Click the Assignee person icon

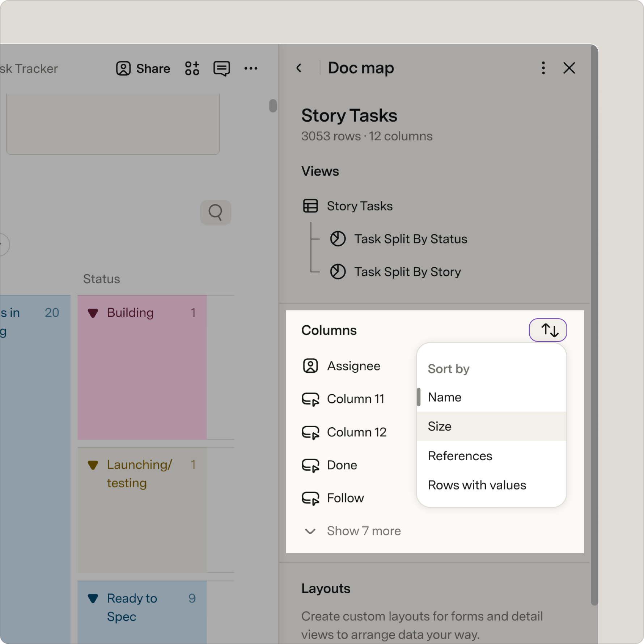pyautogui.click(x=310, y=366)
